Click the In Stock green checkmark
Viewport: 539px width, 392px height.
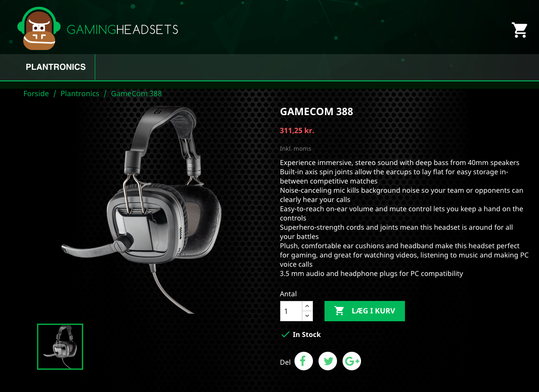285,335
